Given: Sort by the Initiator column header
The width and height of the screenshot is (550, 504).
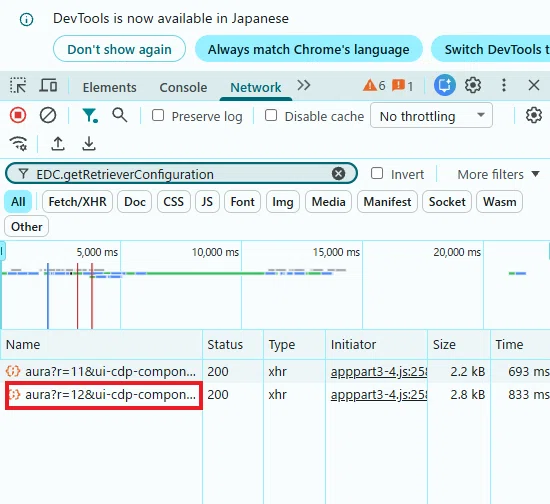Looking at the screenshot, I should 376,344.
